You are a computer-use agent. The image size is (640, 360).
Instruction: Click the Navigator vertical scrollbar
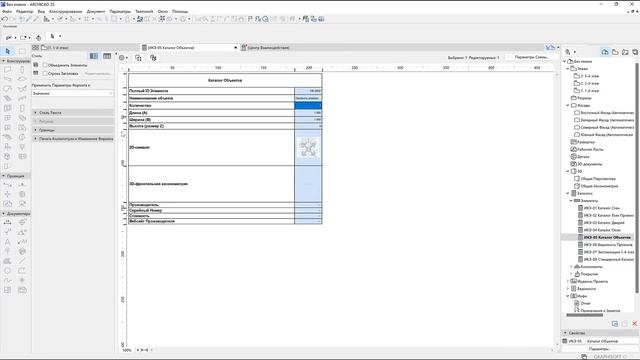637,178
